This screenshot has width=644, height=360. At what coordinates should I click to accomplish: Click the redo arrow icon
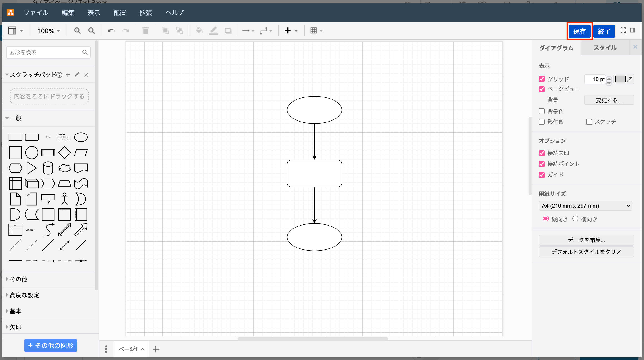125,30
